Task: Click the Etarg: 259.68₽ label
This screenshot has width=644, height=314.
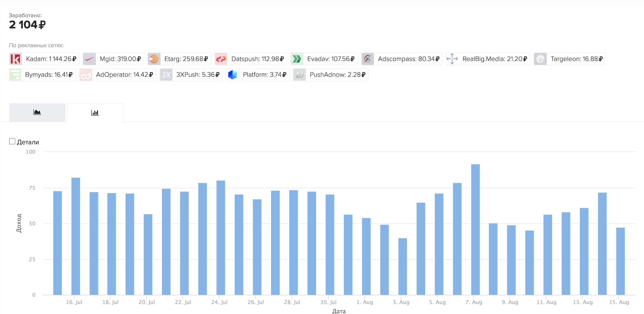Action: (x=186, y=59)
